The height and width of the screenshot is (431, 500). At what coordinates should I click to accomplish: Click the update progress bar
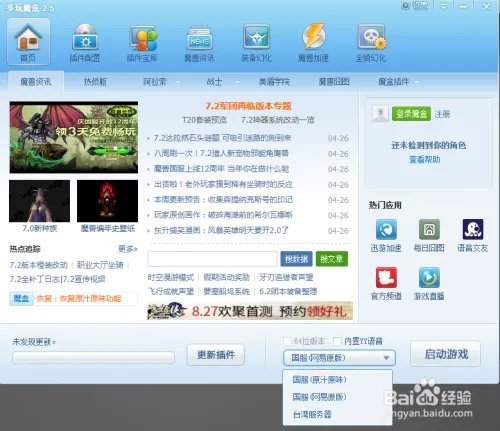93,358
